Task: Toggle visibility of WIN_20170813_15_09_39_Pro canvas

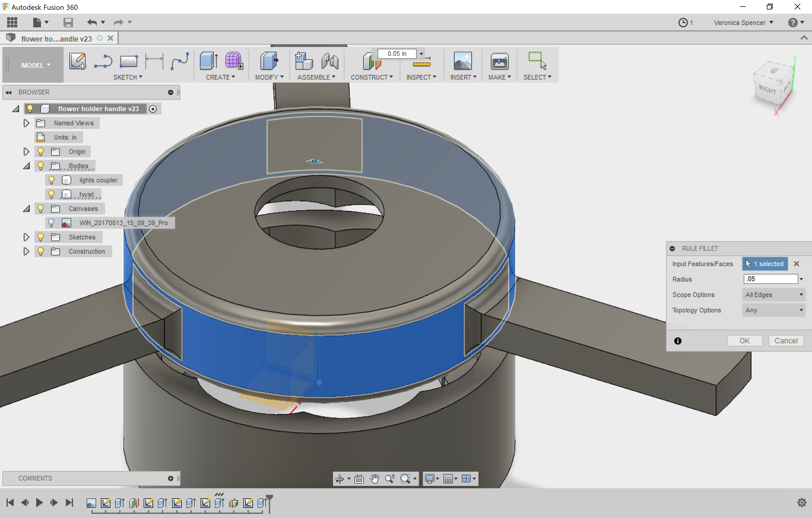Action: (x=51, y=222)
